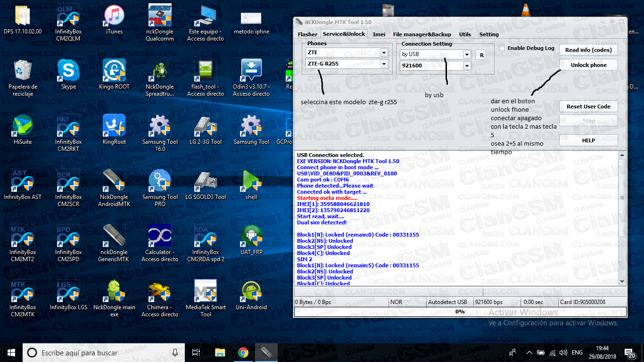Launch UAT_FRP desktop shortcut
Viewport: 644px width, 362px height.
pyautogui.click(x=251, y=240)
